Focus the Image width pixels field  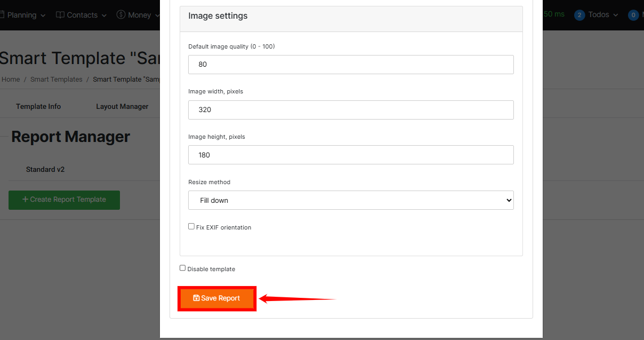coord(351,109)
